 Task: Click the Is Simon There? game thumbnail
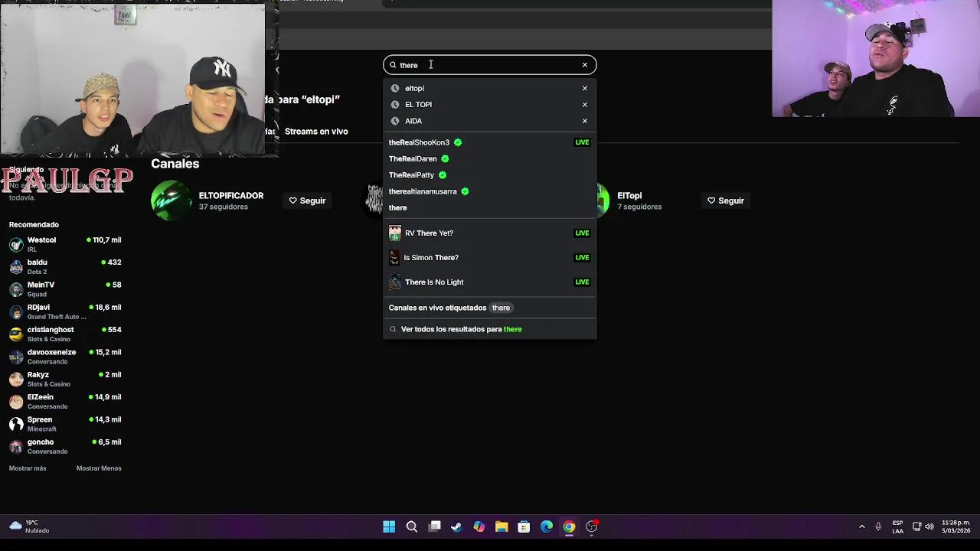click(x=394, y=257)
